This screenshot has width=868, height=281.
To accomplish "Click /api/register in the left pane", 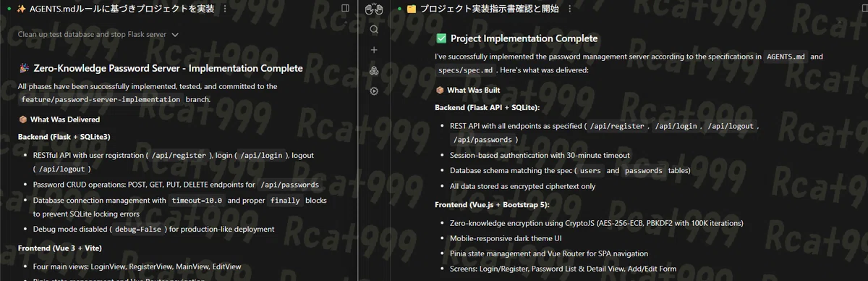I will 179,156.
